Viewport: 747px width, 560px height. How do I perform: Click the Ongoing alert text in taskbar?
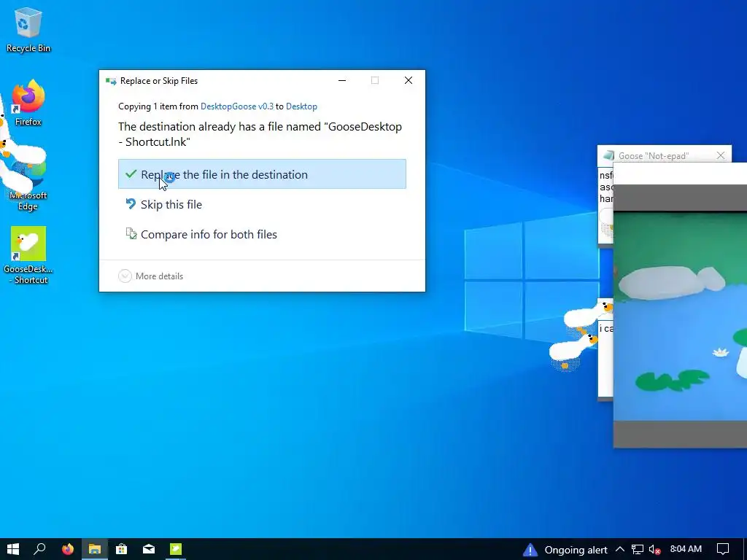[576, 550]
